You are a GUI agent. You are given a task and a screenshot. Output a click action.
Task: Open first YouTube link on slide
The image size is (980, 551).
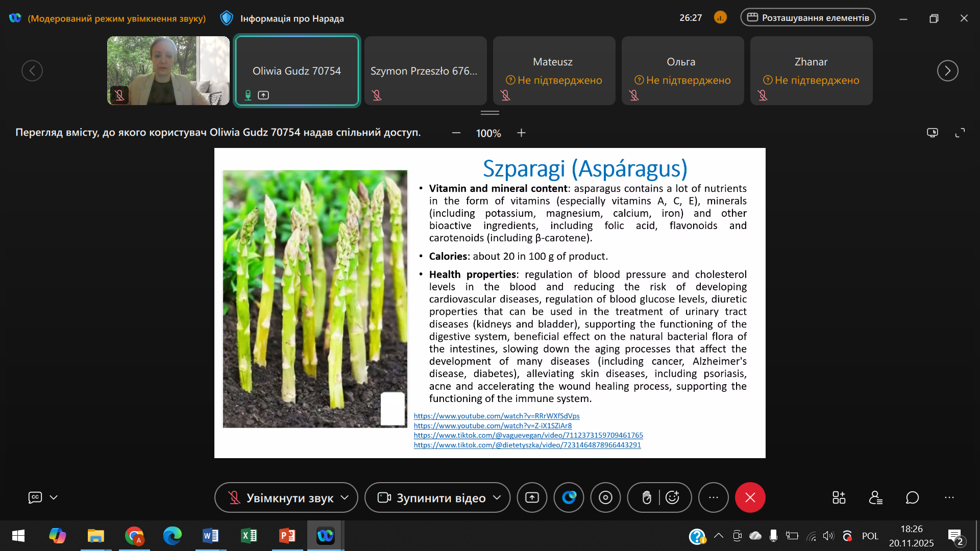pyautogui.click(x=496, y=416)
